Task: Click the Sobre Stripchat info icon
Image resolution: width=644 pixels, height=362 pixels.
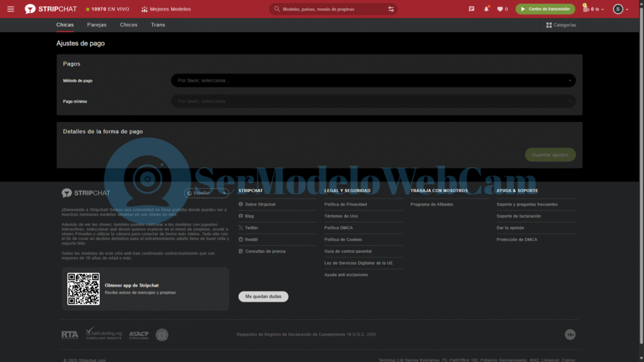Action: tap(241, 204)
